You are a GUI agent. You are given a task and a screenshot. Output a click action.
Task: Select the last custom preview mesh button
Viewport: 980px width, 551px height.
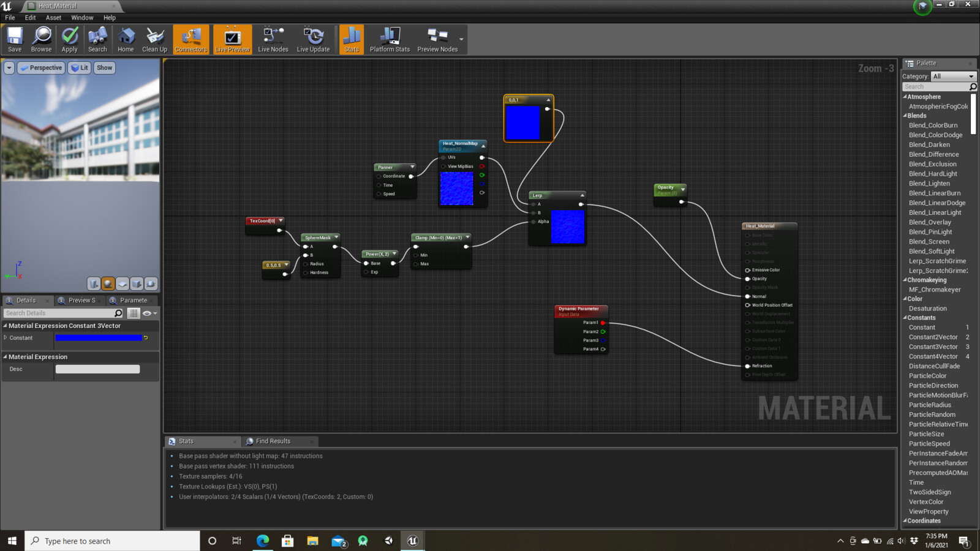click(151, 283)
